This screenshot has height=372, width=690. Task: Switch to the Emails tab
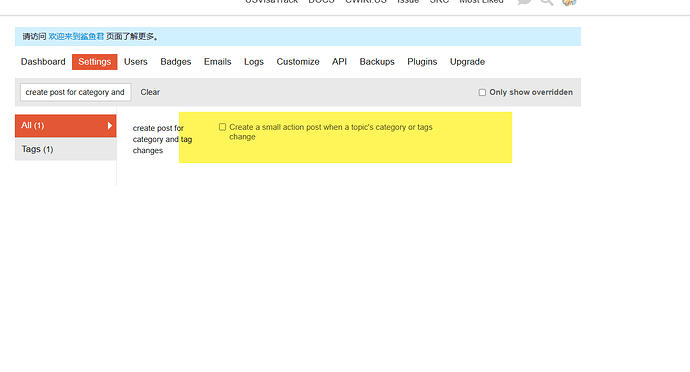click(217, 62)
